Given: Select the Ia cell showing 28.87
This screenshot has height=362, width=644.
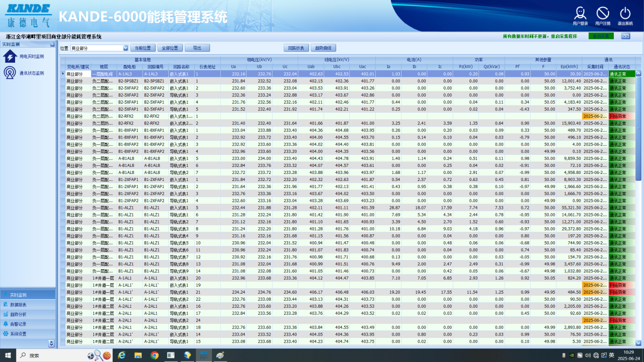Looking at the screenshot, I should point(388,208).
